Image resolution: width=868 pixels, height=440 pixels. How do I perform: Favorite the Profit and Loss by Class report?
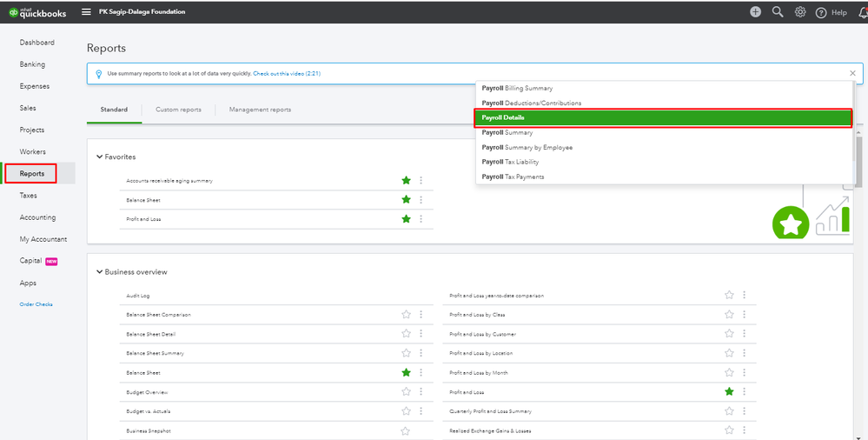(729, 314)
